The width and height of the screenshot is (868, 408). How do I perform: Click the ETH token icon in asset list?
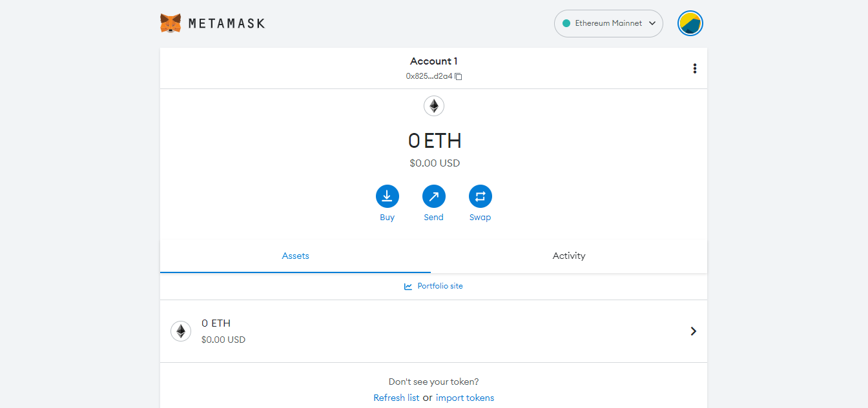181,331
